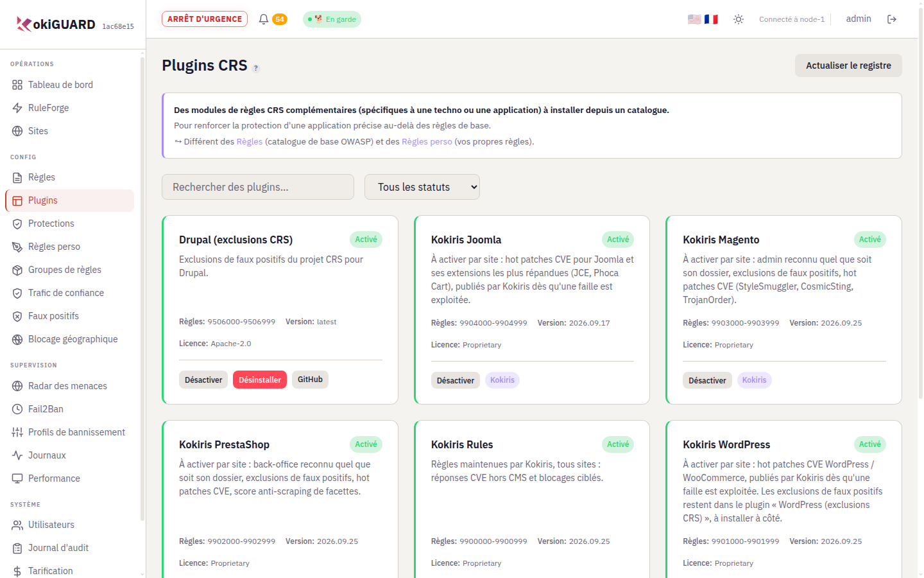Select the French flag language

point(711,19)
